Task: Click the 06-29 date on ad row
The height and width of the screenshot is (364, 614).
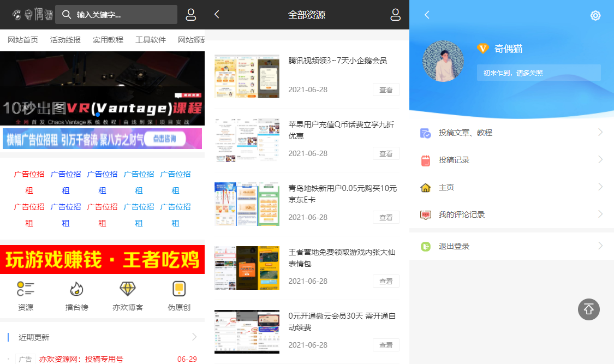Action: coord(187,359)
